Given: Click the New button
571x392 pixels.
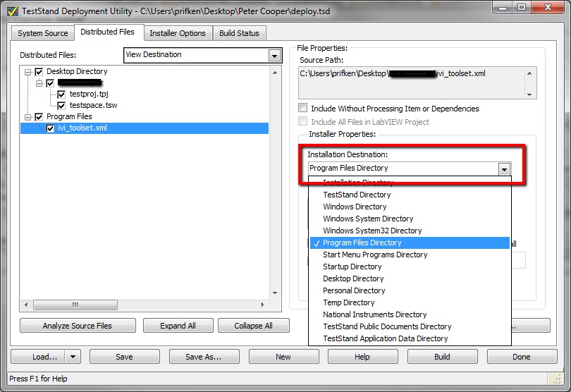Looking at the screenshot, I should click(283, 357).
